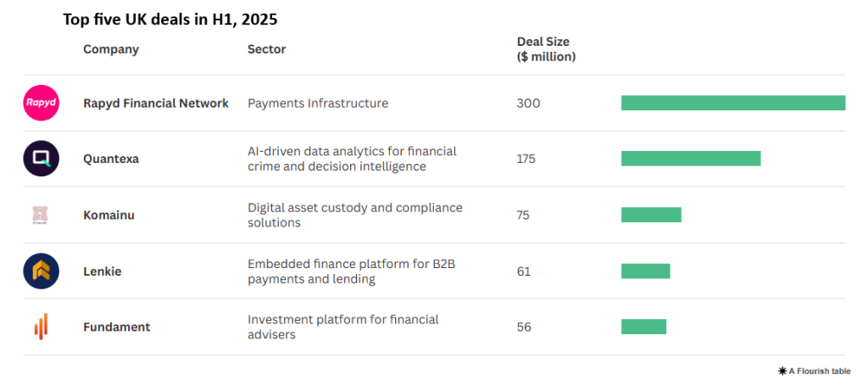The width and height of the screenshot is (868, 386).
Task: Click the Lenkie navy circular logo
Action: (x=41, y=271)
